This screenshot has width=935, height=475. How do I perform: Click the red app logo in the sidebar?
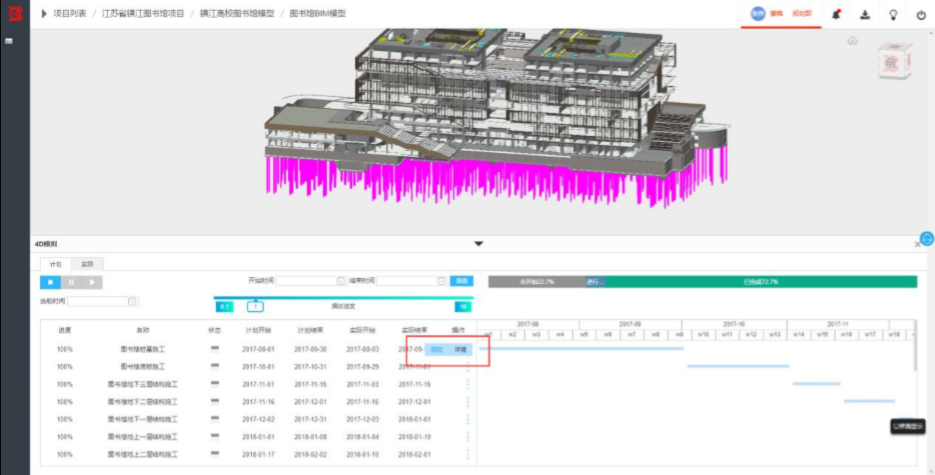tap(14, 14)
